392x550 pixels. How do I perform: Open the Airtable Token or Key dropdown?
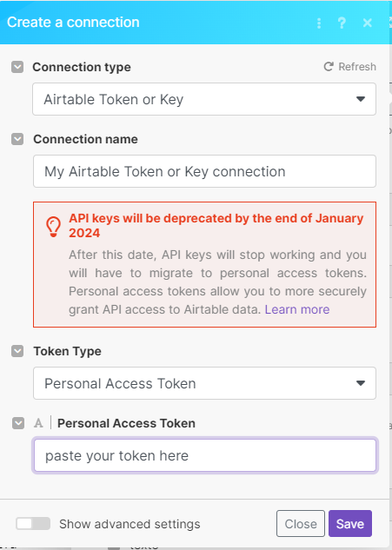pyautogui.click(x=204, y=99)
